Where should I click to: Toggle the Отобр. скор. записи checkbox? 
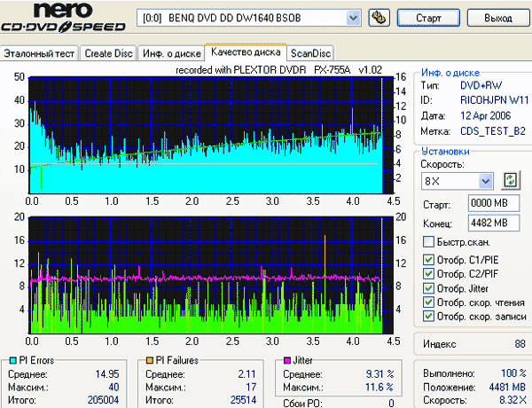429,317
